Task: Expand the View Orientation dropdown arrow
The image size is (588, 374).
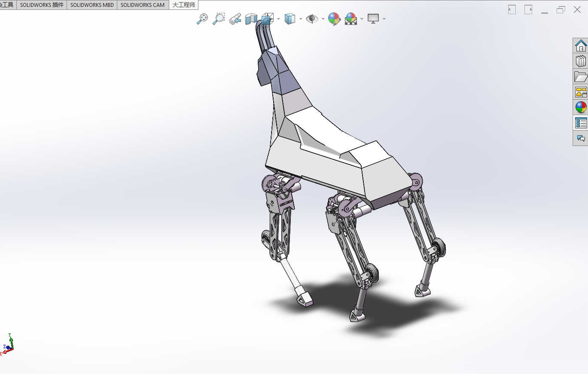Action: (x=279, y=19)
